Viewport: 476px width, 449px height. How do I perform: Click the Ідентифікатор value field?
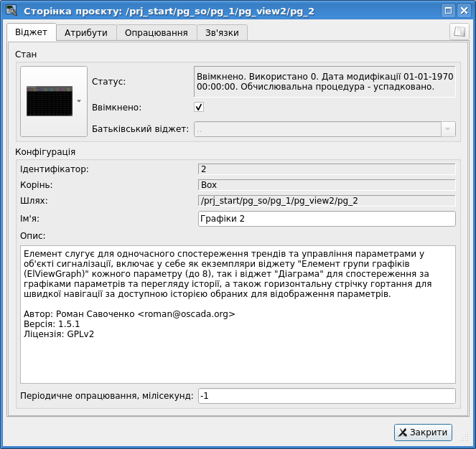pos(326,169)
